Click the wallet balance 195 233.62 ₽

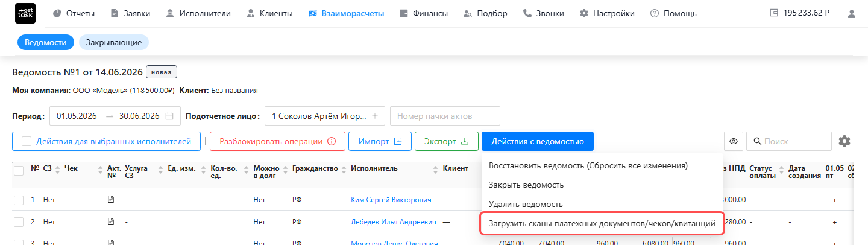tap(800, 13)
